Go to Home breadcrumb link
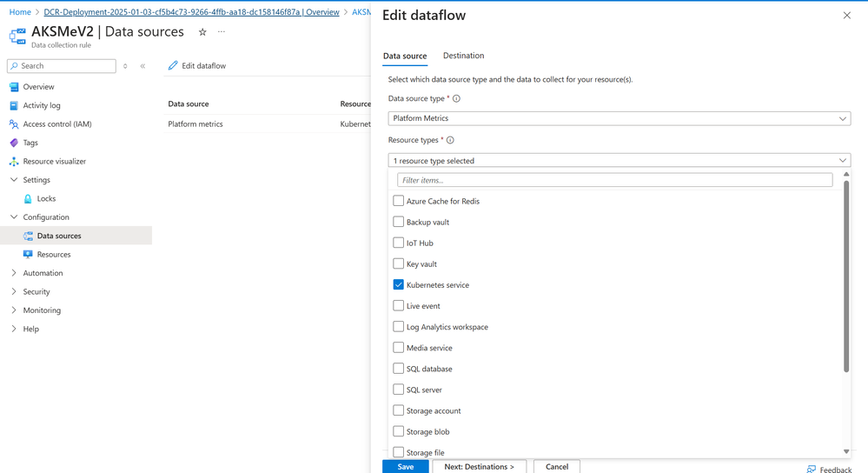The width and height of the screenshot is (868, 473). click(20, 11)
